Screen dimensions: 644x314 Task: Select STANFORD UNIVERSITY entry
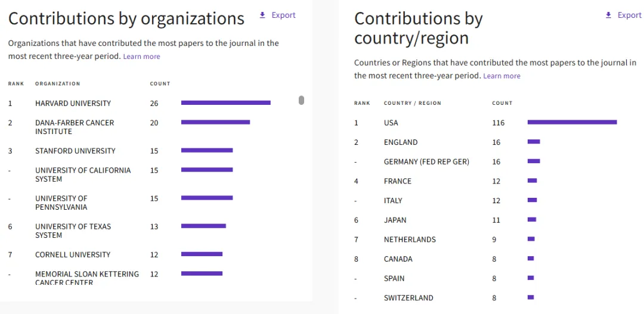tap(76, 151)
